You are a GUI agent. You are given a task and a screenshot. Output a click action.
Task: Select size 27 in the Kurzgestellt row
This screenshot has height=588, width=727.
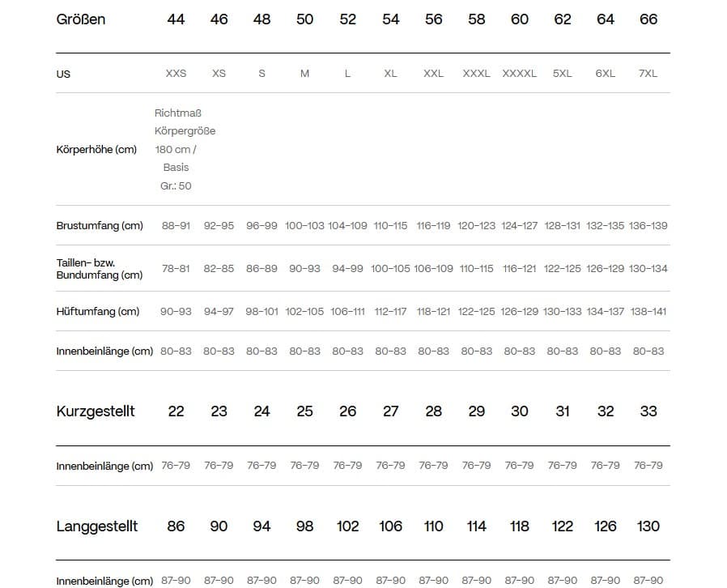click(x=390, y=411)
